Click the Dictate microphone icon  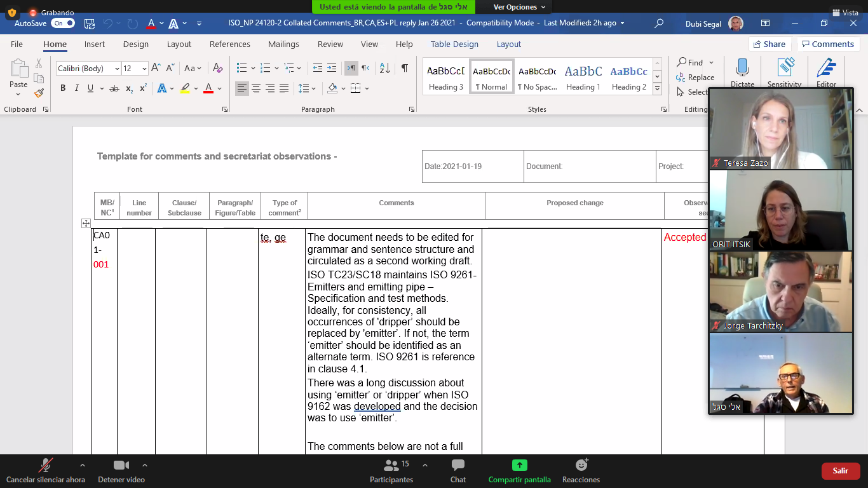pos(742,69)
